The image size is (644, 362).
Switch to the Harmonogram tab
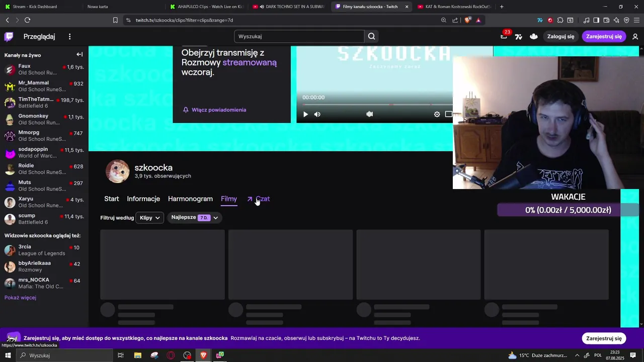[x=190, y=199]
